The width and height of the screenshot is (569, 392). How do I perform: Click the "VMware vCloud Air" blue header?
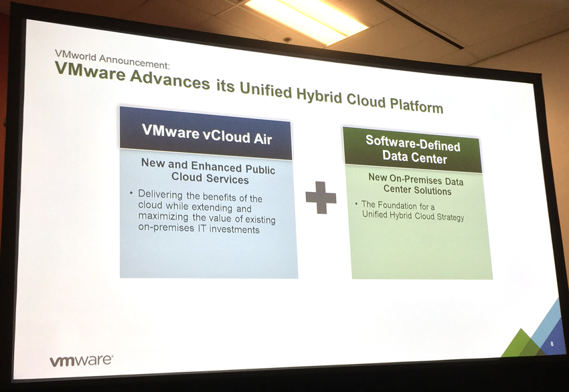pos(206,133)
